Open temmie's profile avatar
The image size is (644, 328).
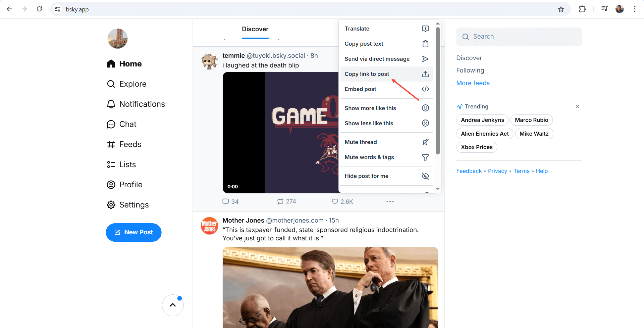pos(210,61)
